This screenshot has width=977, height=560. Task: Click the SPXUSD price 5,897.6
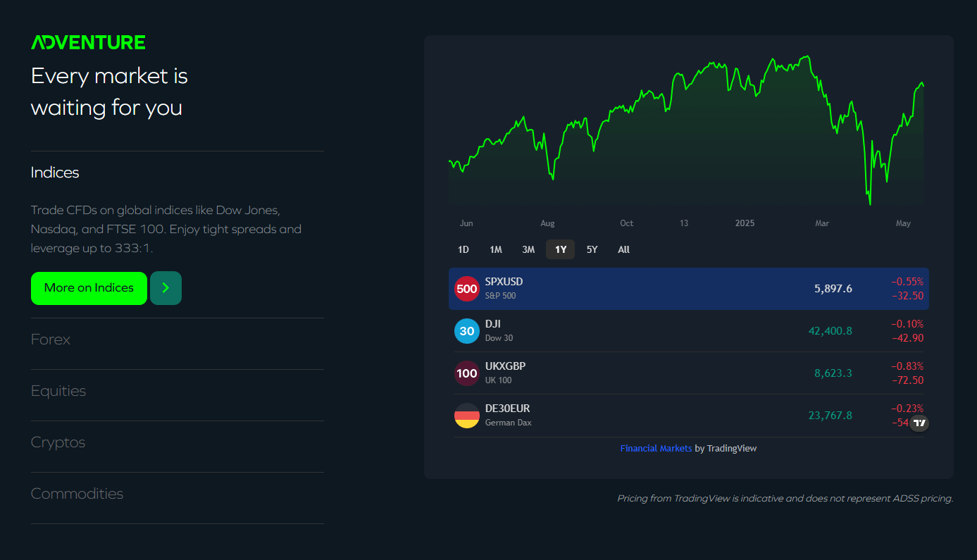833,289
